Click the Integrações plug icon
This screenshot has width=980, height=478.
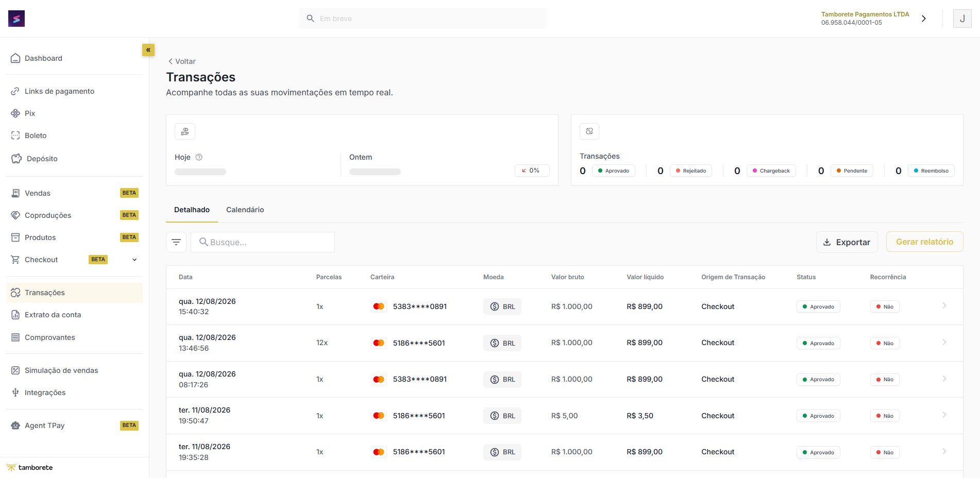(15, 392)
